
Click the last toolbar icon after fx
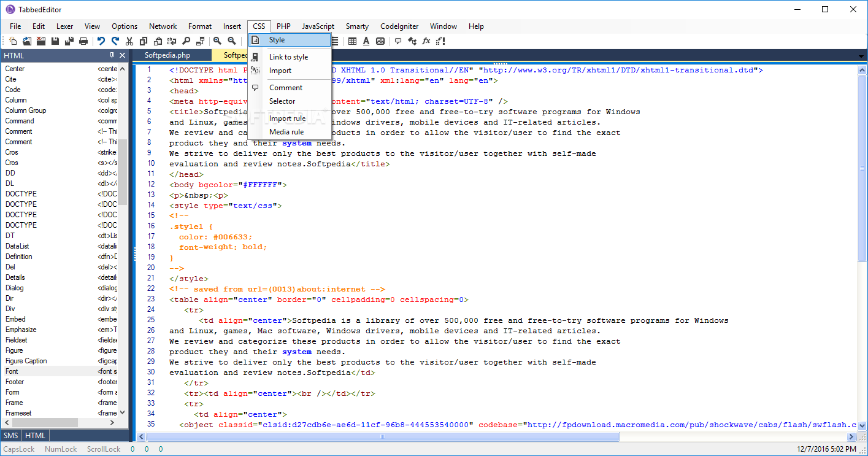pyautogui.click(x=440, y=41)
